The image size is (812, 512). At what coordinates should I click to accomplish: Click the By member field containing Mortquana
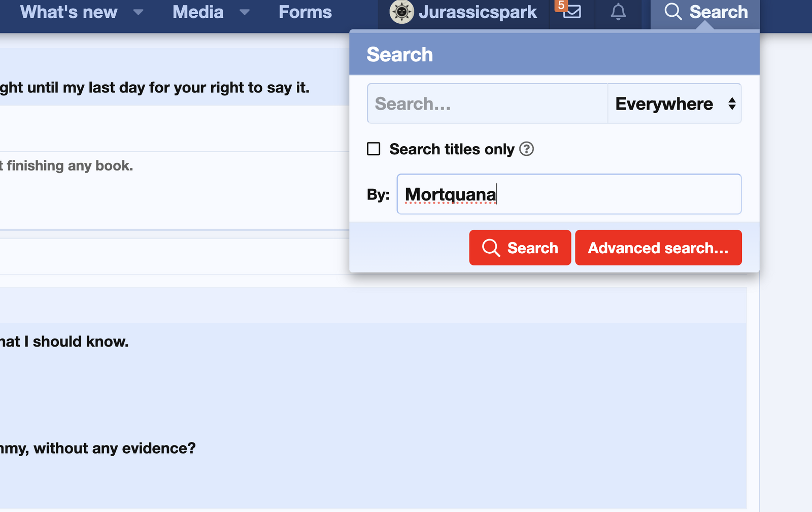point(569,194)
